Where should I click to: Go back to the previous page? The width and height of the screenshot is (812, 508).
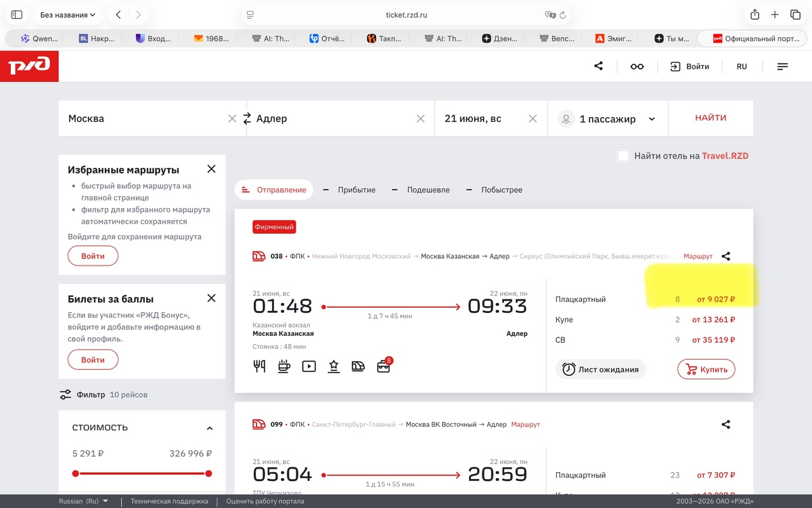118,14
